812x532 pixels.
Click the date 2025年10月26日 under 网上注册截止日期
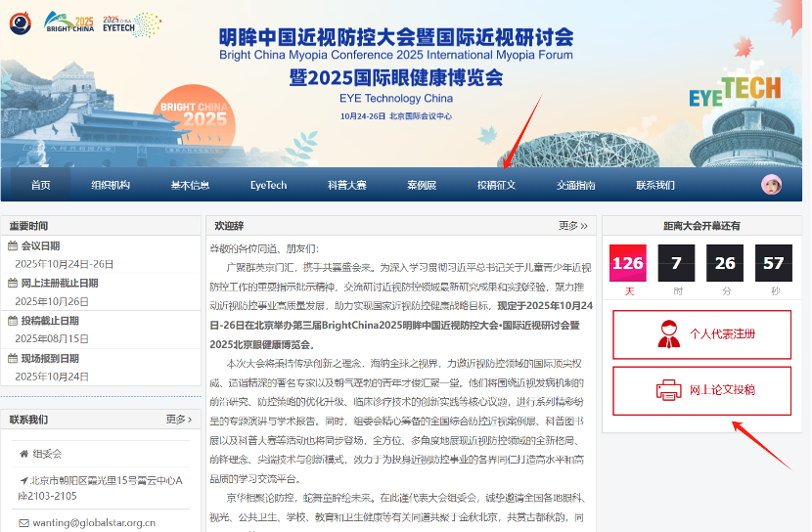pyautogui.click(x=52, y=301)
